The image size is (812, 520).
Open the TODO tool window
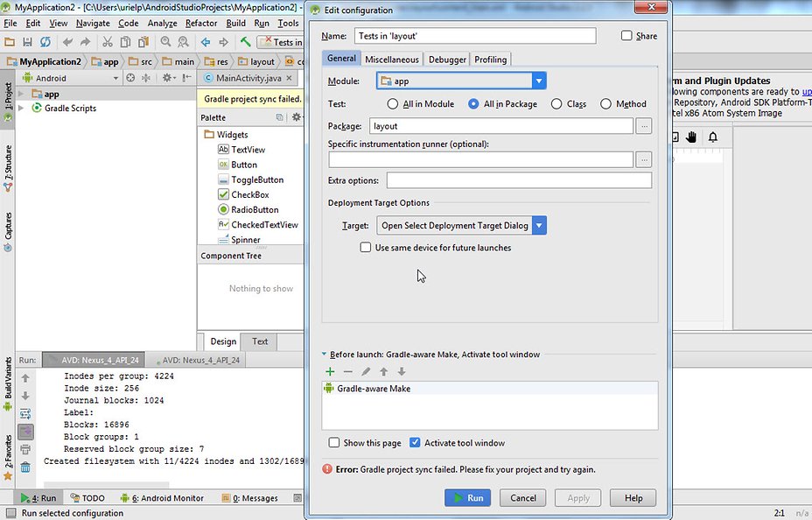click(87, 498)
